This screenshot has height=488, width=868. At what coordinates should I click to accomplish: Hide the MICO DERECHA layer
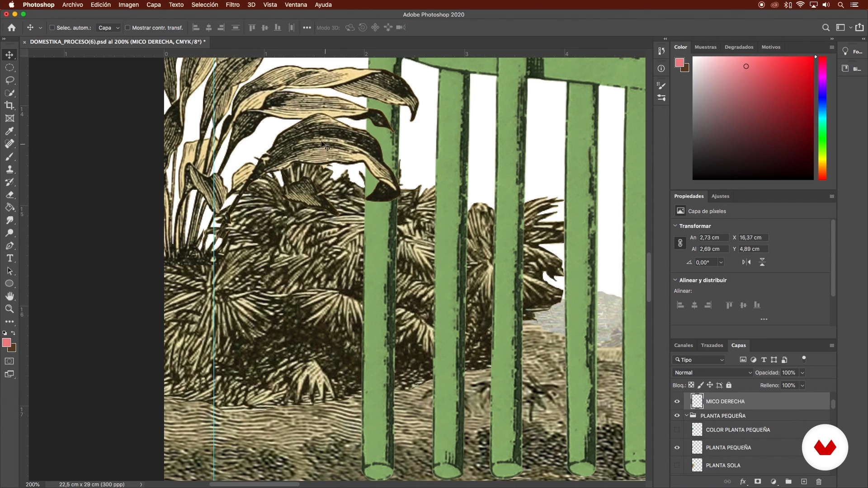click(677, 401)
